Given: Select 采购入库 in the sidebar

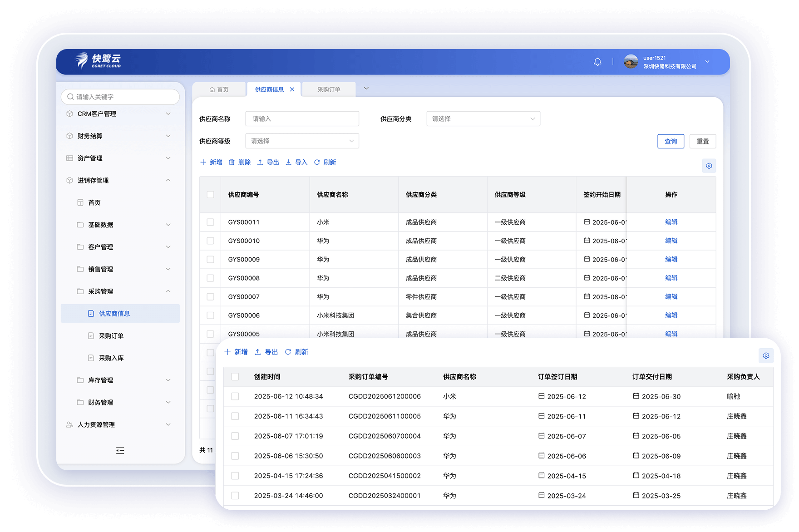Looking at the screenshot, I should click(111, 358).
